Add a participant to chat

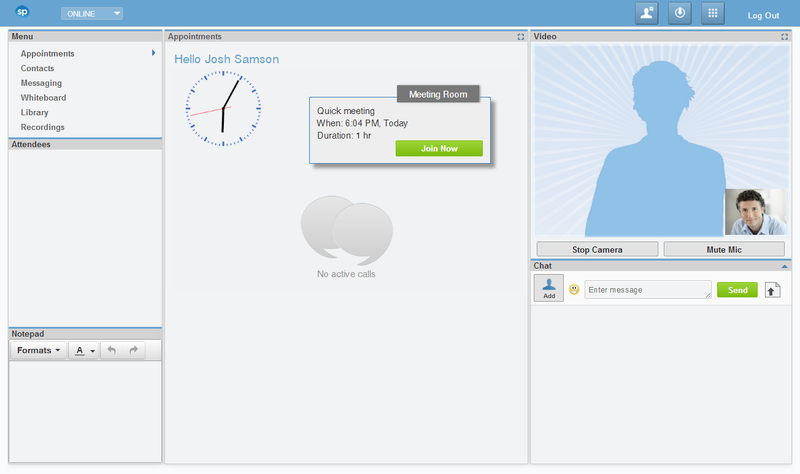pos(549,288)
